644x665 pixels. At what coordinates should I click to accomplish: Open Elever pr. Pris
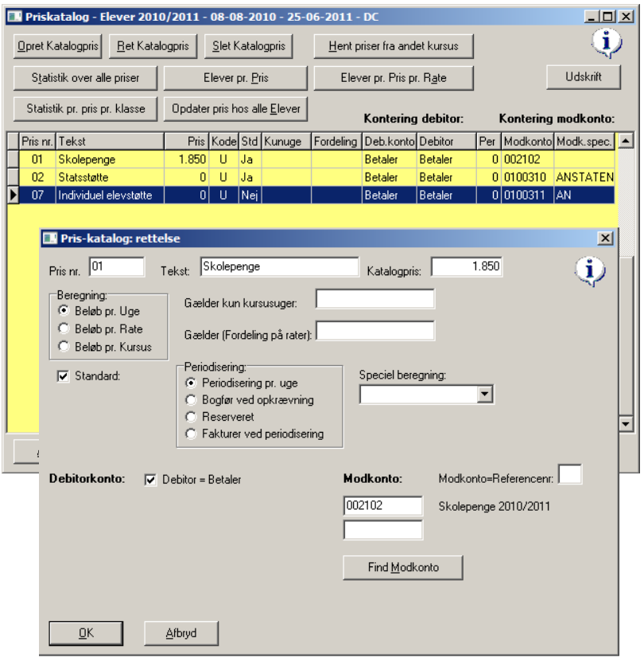(x=235, y=78)
